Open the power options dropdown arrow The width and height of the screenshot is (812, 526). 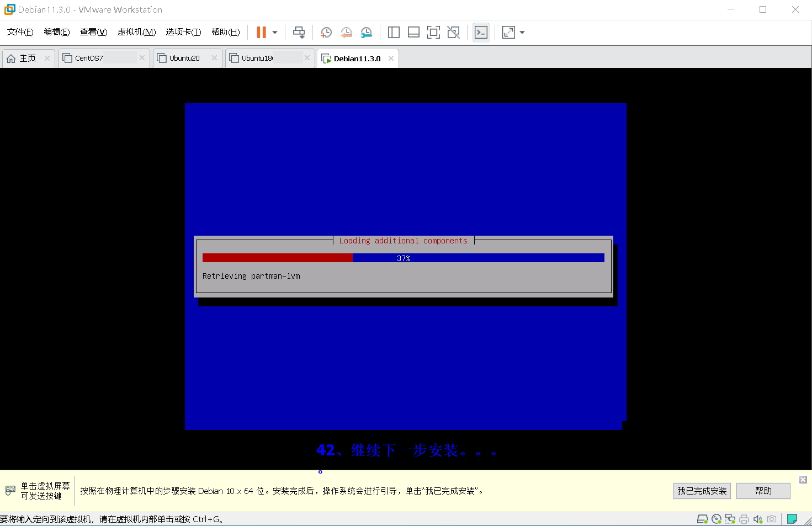pyautogui.click(x=275, y=33)
